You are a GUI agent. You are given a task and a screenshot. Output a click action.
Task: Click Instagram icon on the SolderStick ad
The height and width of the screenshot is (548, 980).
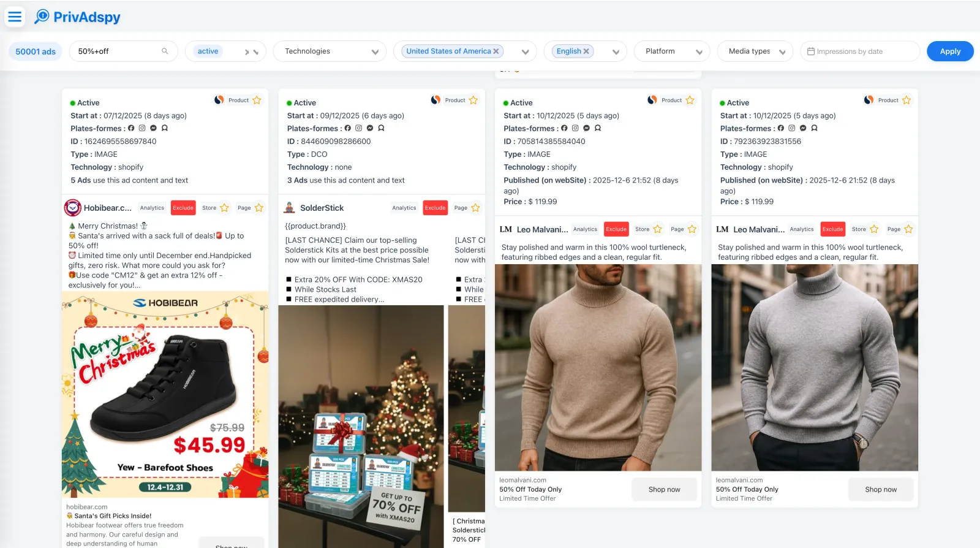359,128
